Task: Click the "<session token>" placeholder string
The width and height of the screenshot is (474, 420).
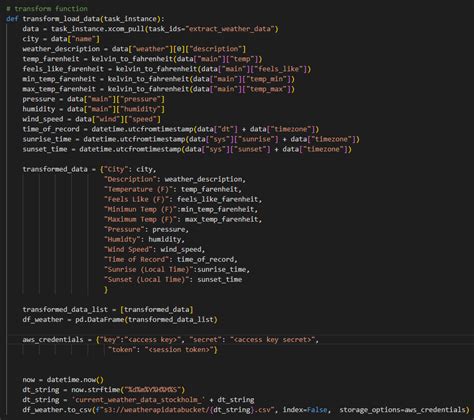Action: [x=179, y=350]
